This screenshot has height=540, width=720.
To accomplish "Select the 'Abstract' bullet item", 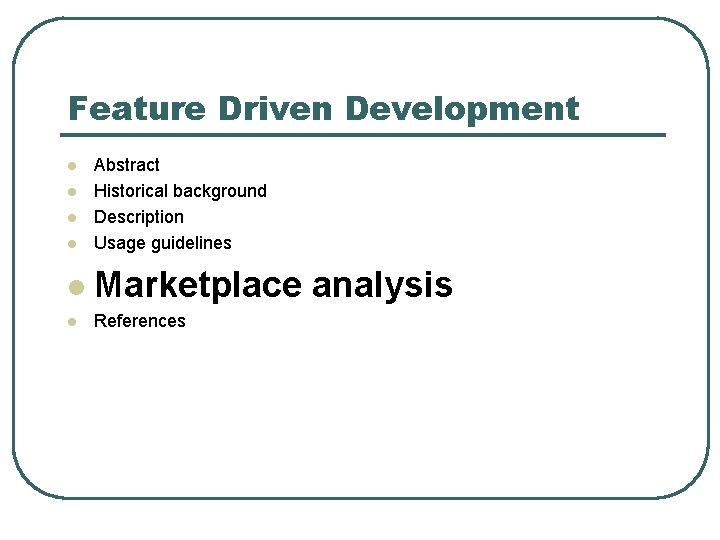I will click(x=127, y=165).
